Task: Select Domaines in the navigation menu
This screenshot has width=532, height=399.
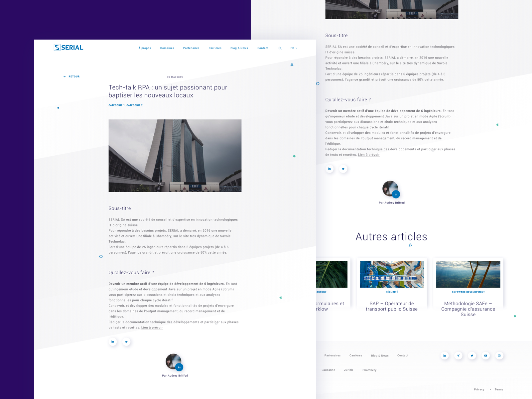Action: 167,48
